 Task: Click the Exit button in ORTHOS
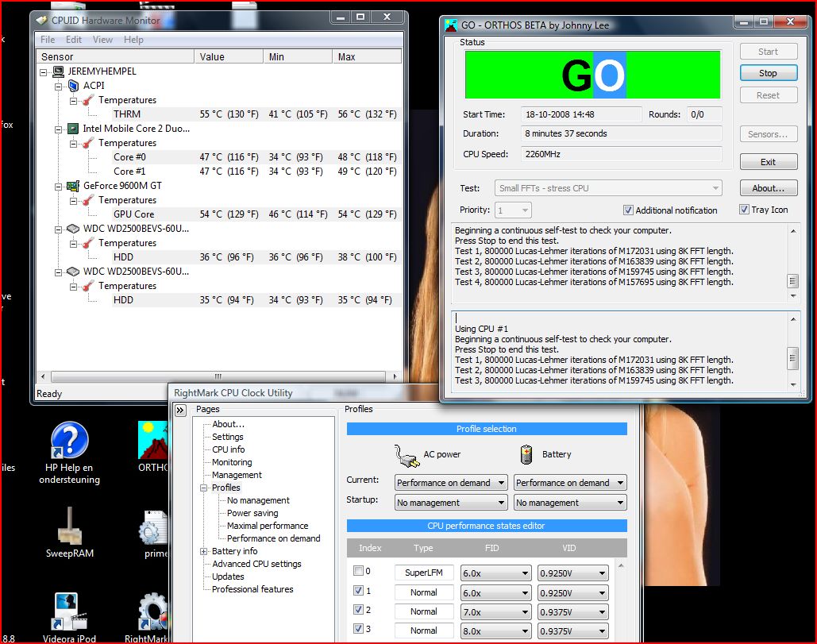769,162
